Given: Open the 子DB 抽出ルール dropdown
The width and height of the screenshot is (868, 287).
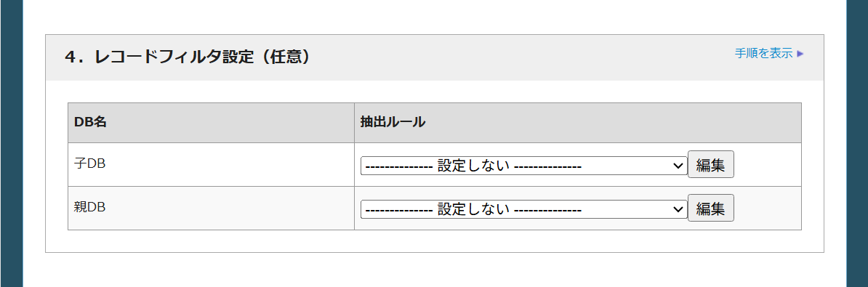Looking at the screenshot, I should coord(523,166).
